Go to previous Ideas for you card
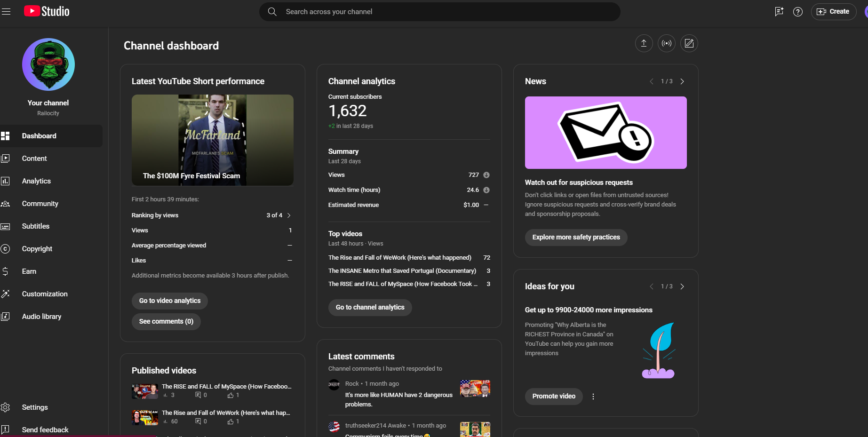Image resolution: width=868 pixels, height=437 pixels. (652, 286)
